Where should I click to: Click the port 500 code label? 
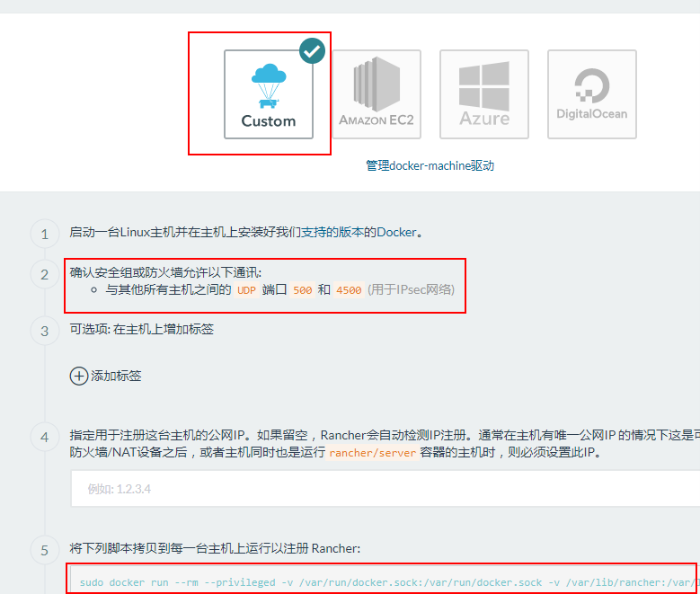tap(302, 290)
